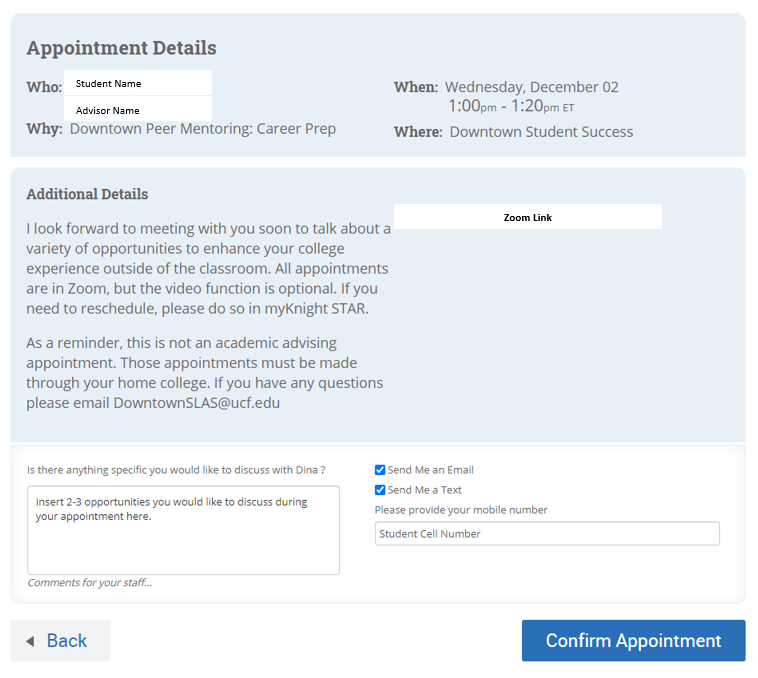Image resolution: width=758 pixels, height=678 pixels.
Task: Click the Wednesday, December 02 date text
Action: [531, 87]
